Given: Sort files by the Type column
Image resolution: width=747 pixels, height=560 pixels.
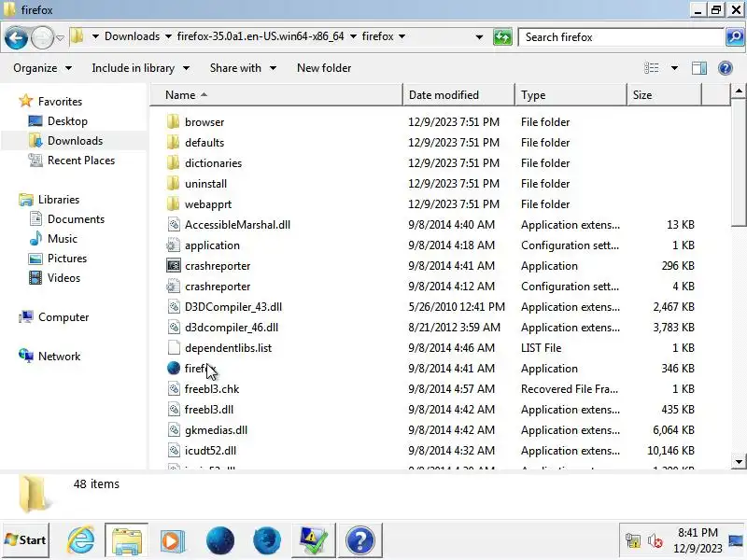Looking at the screenshot, I should click(x=571, y=95).
